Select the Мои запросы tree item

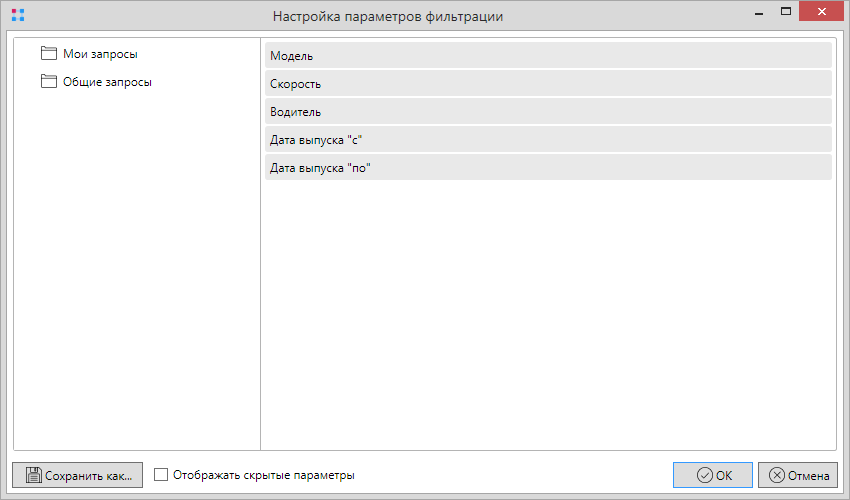(x=100, y=54)
